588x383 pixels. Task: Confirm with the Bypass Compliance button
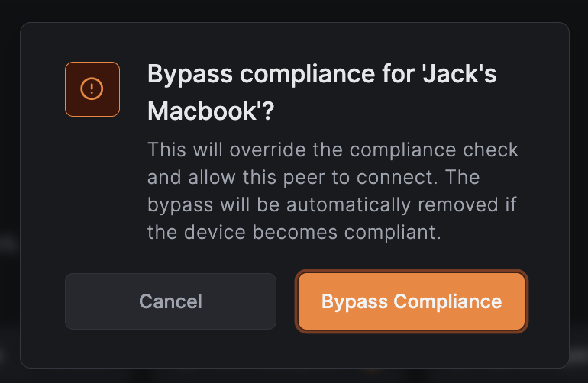click(x=412, y=301)
